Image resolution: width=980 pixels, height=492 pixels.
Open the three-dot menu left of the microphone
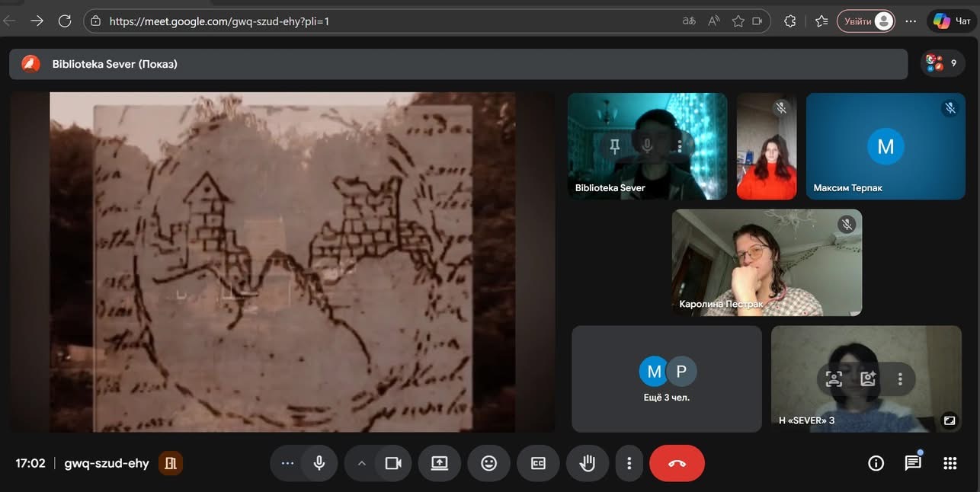pyautogui.click(x=287, y=463)
